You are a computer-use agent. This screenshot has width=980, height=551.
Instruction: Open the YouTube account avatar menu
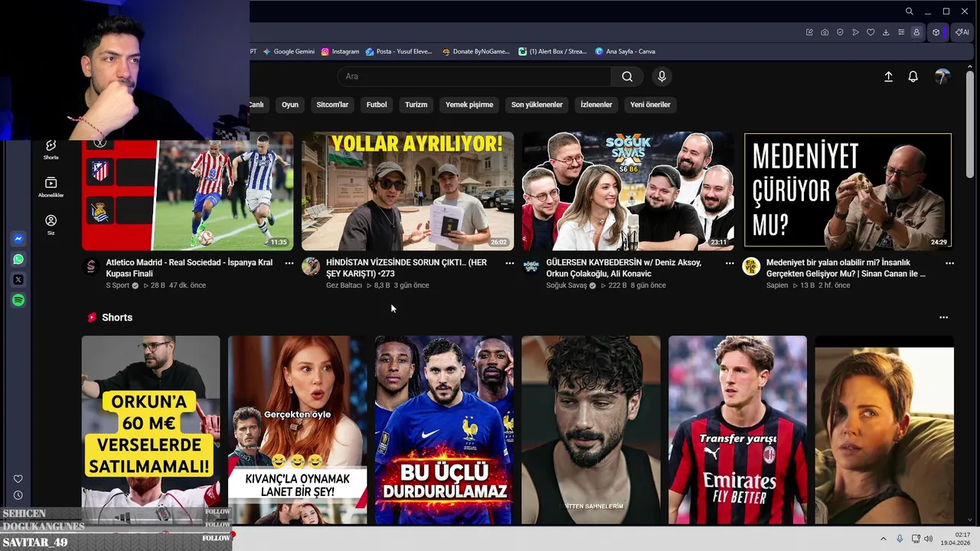[942, 77]
